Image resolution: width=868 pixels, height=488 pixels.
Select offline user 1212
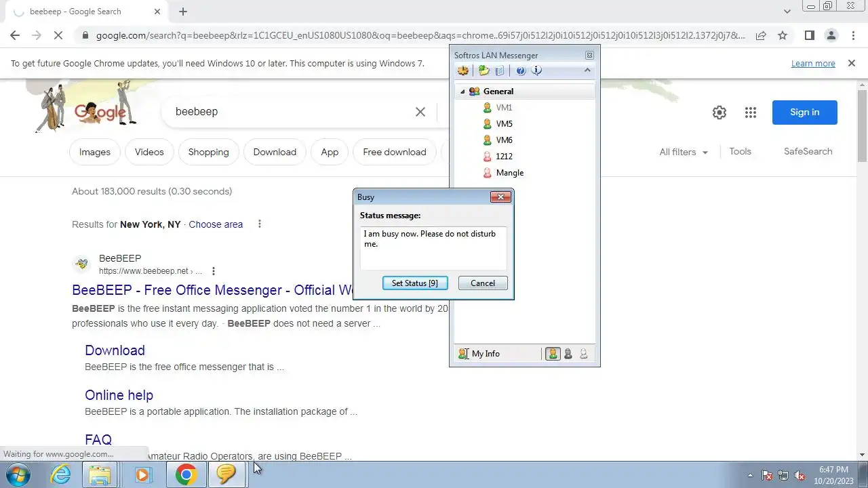pyautogui.click(x=504, y=157)
